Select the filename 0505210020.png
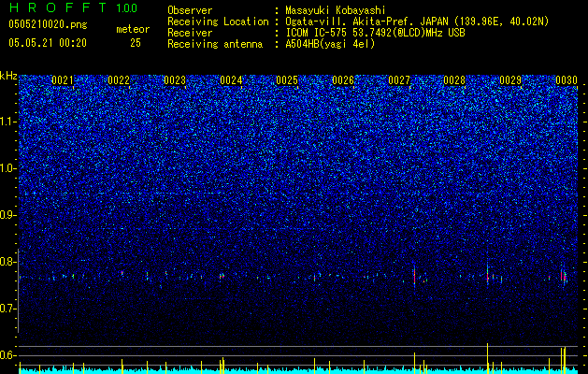This screenshot has width=588, height=374. tap(48, 25)
